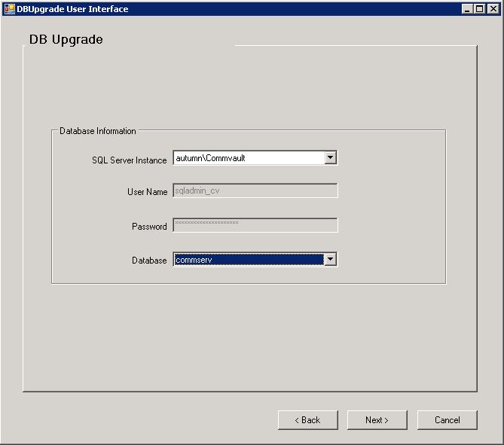Click into the masked Password field
Viewport: 504px width, 445px height.
tap(255, 225)
